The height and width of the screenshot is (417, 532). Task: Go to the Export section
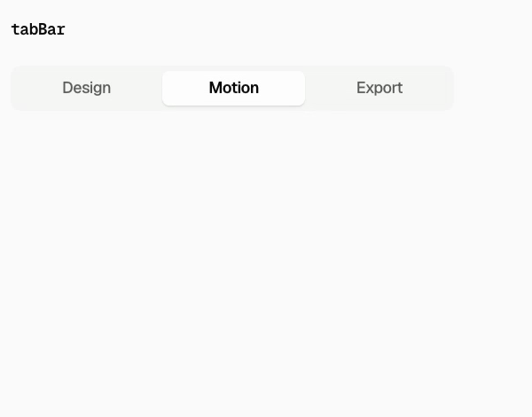pyautogui.click(x=379, y=88)
